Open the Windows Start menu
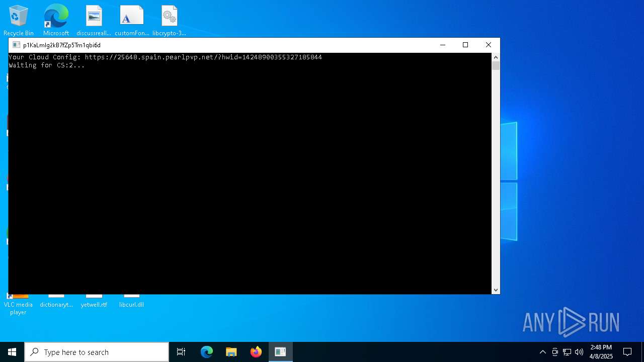 12,352
